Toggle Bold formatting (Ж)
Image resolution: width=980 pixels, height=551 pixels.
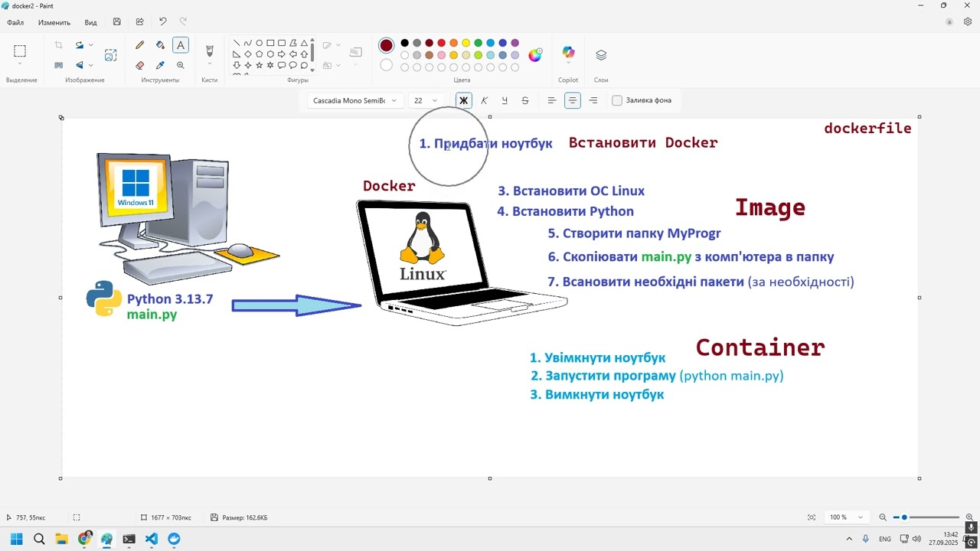coord(463,100)
